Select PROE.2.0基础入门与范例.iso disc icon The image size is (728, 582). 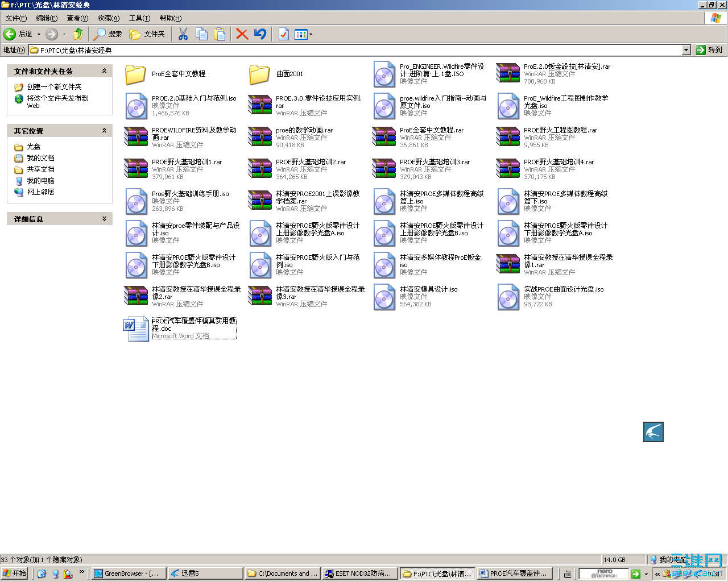[136, 106]
